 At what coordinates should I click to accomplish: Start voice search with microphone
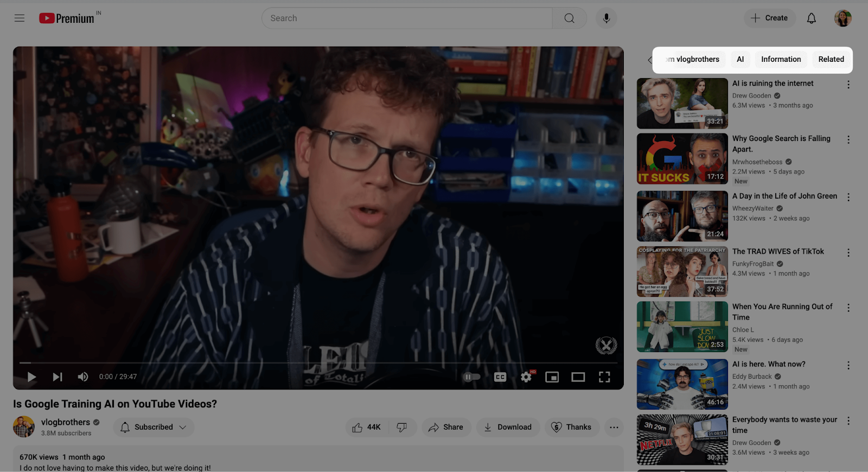click(607, 18)
